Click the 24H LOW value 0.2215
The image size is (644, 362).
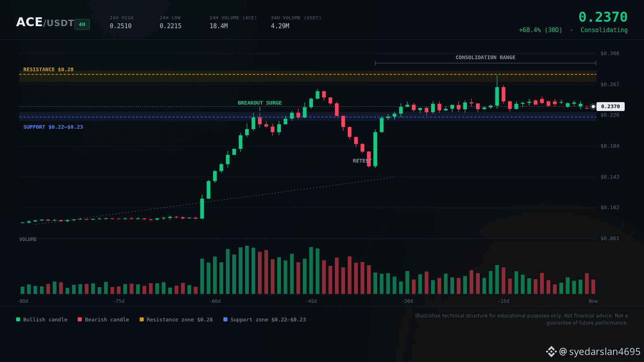171,26
